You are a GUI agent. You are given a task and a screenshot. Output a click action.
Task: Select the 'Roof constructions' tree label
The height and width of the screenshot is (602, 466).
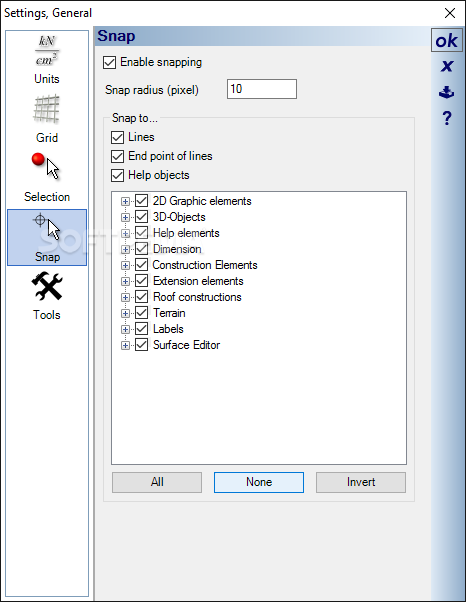(197, 297)
